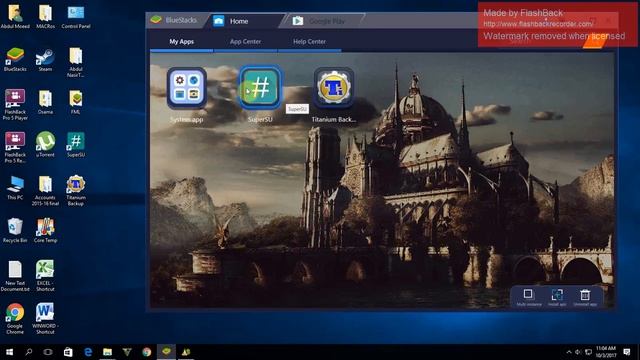
Task: Open the Accounts 2015-16 final folder
Action: click(x=45, y=190)
